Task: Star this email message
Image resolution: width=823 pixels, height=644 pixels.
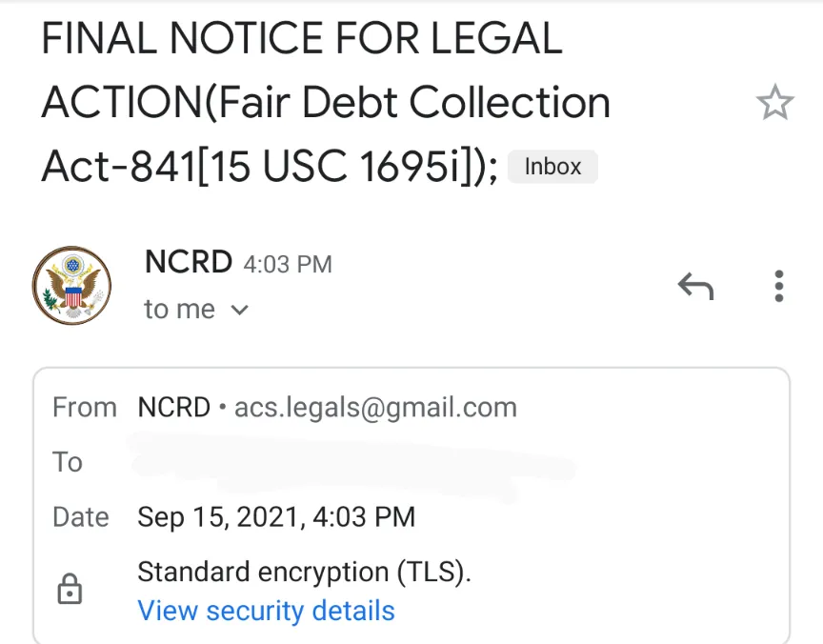Action: [774, 102]
